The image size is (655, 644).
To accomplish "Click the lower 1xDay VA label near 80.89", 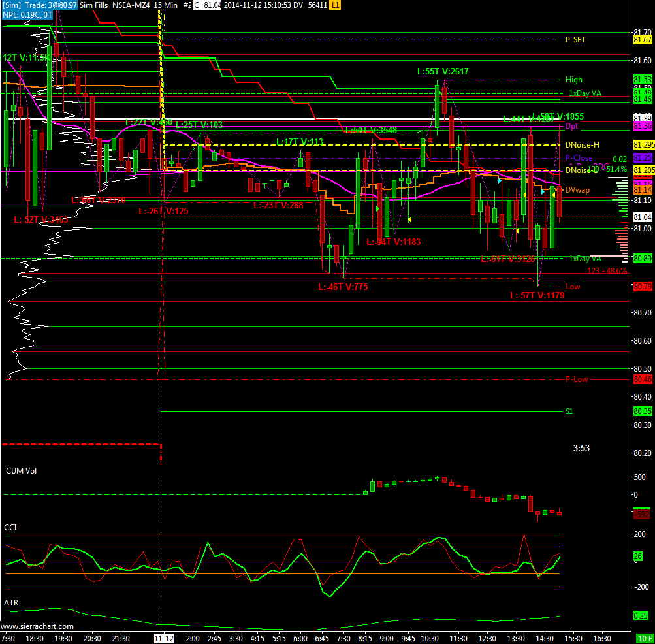I will [585, 259].
